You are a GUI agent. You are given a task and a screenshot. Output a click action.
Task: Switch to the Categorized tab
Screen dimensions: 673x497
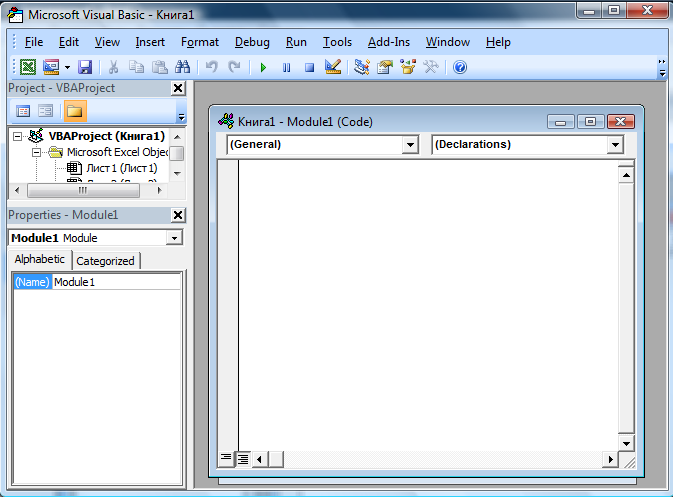tap(105, 261)
